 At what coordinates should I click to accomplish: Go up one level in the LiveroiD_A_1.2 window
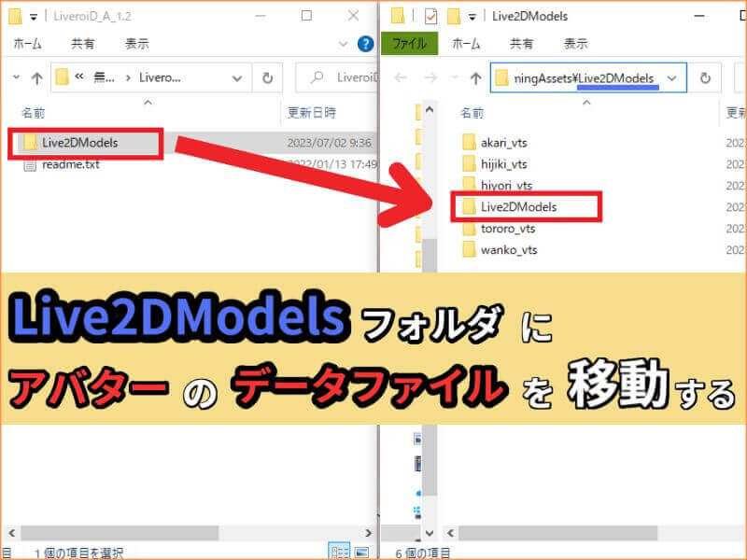[36, 77]
